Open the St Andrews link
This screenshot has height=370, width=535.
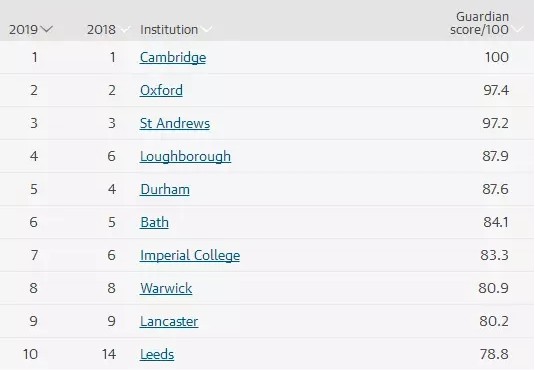[175, 123]
